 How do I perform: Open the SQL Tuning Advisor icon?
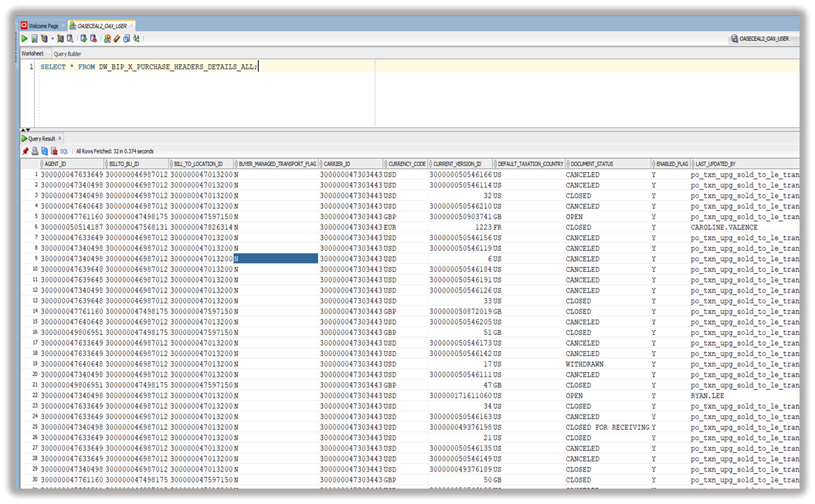(107, 40)
